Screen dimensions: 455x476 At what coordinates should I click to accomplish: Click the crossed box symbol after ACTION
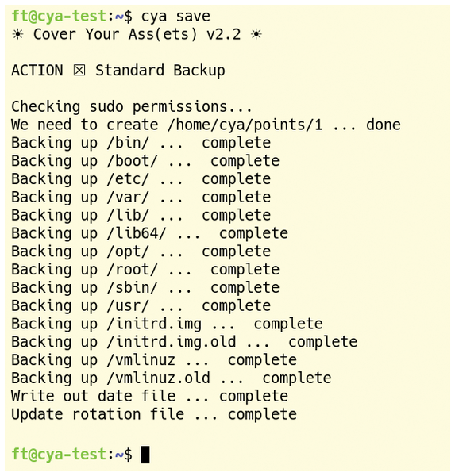[x=79, y=71]
